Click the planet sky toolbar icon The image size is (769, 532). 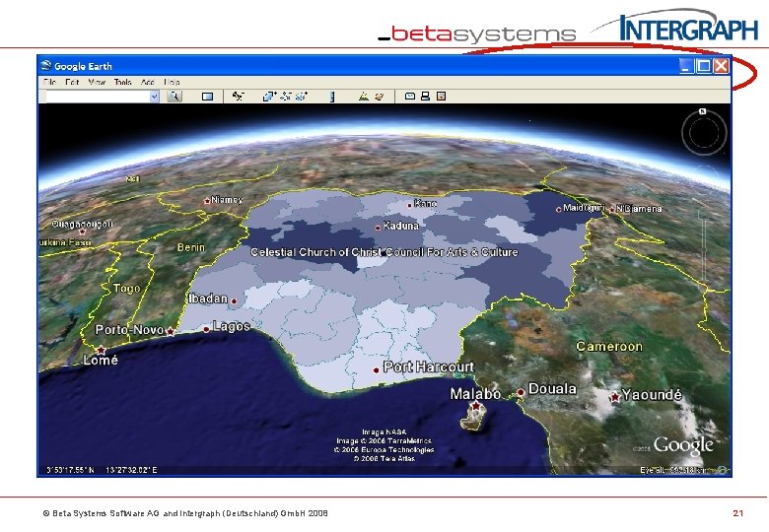coord(379,97)
